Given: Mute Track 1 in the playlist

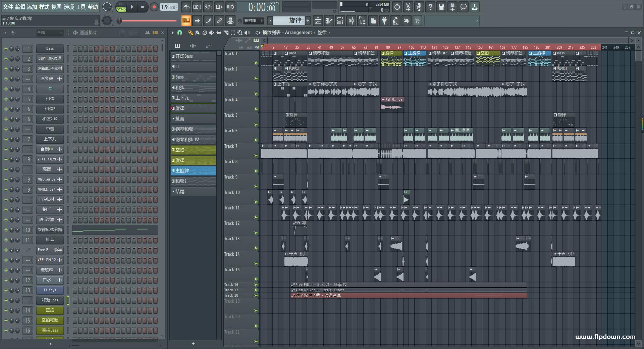Looking at the screenshot, I should (x=256, y=63).
